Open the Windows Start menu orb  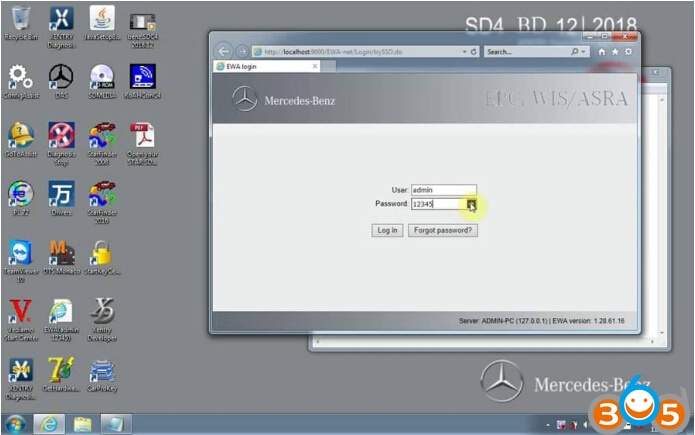[16, 424]
